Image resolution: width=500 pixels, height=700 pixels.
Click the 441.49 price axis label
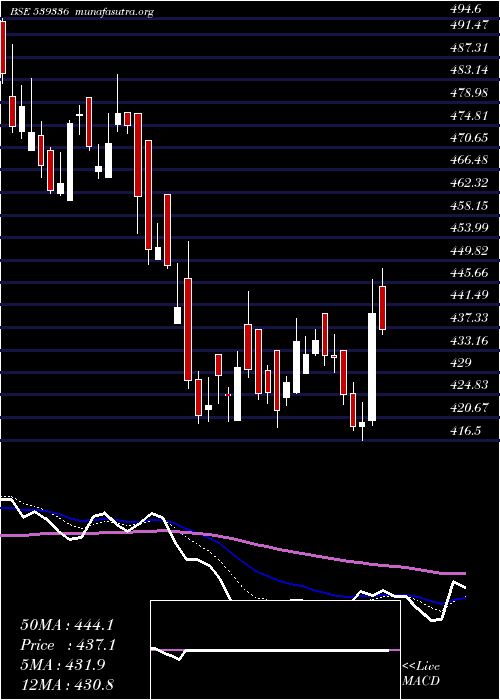469,295
